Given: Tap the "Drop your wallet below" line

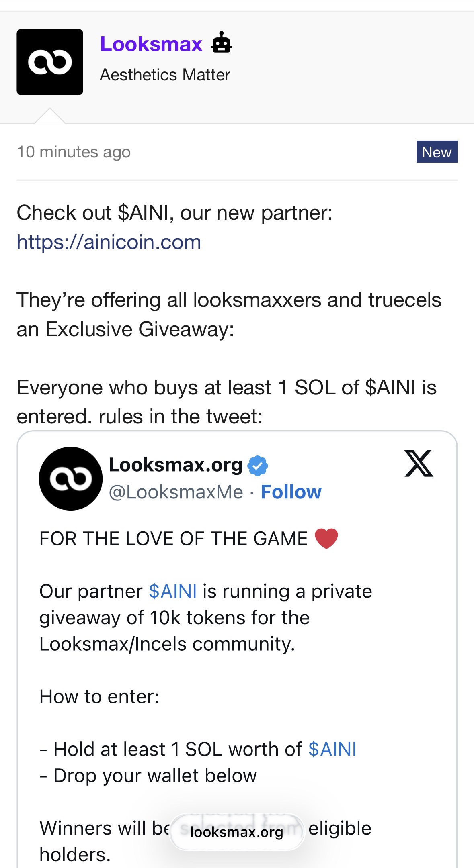Looking at the screenshot, I should pos(155,776).
